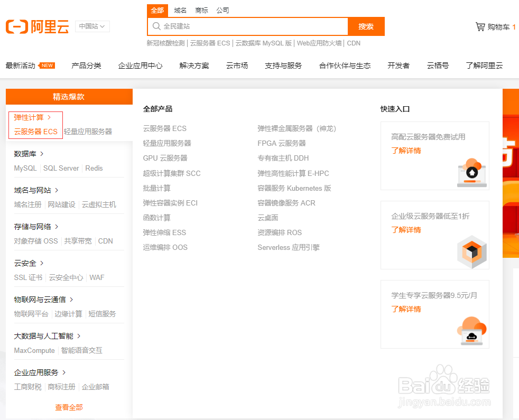Click 弹性容器实例 ECI product
Image resolution: width=519 pixels, height=420 pixels.
click(x=170, y=203)
